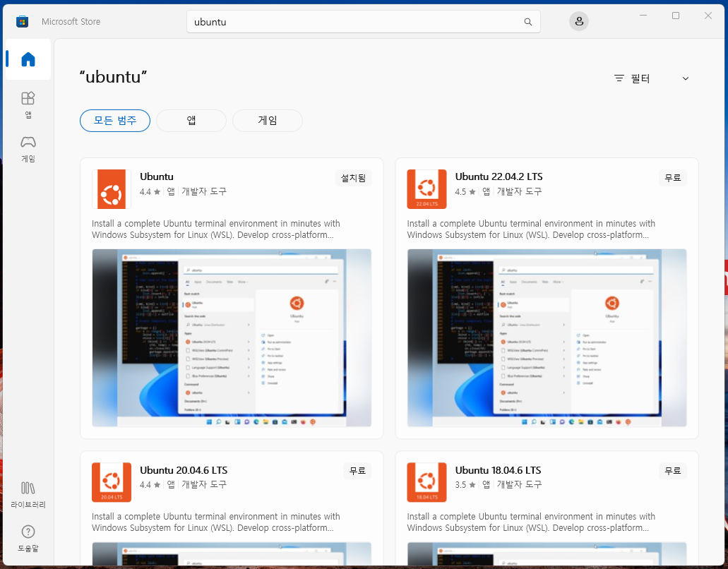Click the "ubuntu" results heading
The width and height of the screenshot is (728, 569).
tap(113, 77)
